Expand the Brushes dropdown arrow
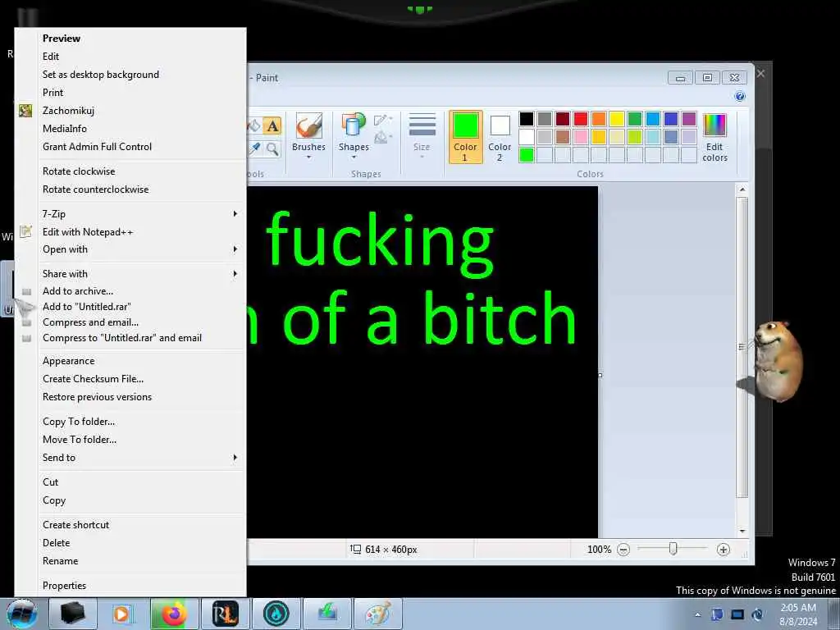Screen dimensions: 840x630 [308, 157]
